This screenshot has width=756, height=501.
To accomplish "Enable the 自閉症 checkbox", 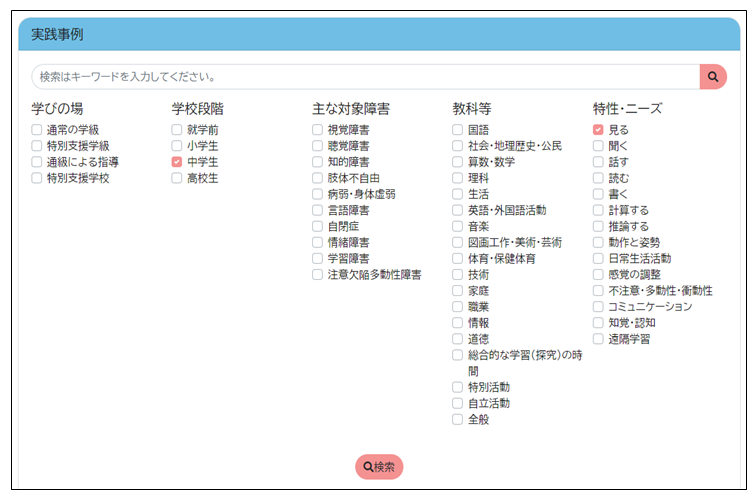I will point(318,226).
